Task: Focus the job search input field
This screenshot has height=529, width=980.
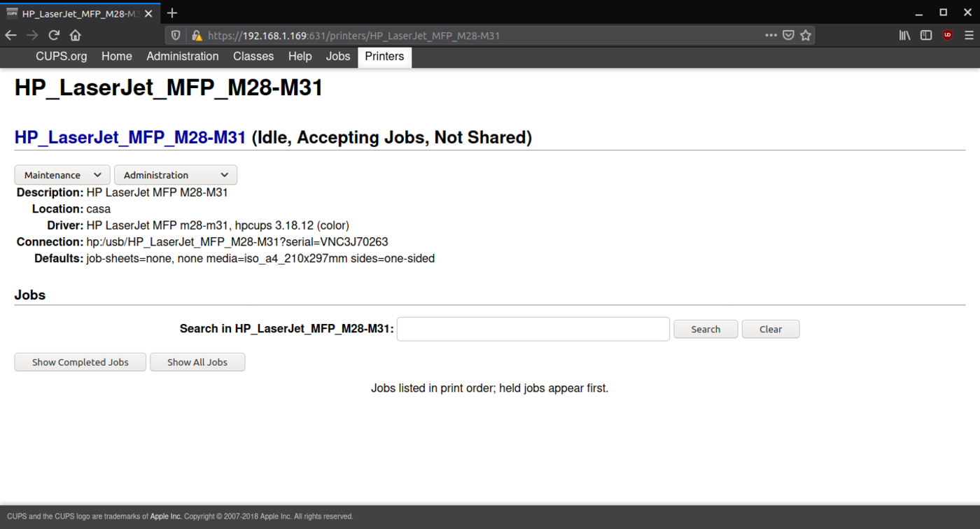Action: 533,329
